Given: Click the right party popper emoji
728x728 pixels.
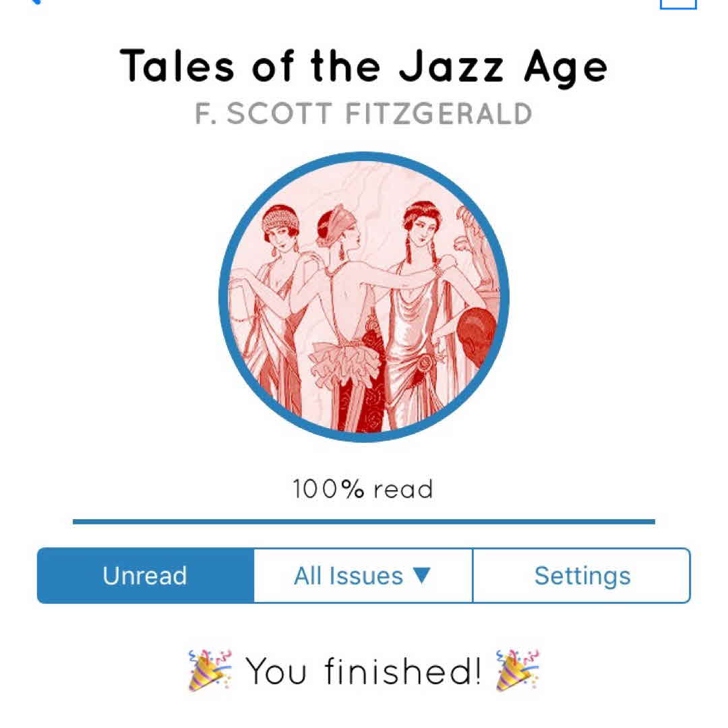Looking at the screenshot, I should tap(518, 670).
